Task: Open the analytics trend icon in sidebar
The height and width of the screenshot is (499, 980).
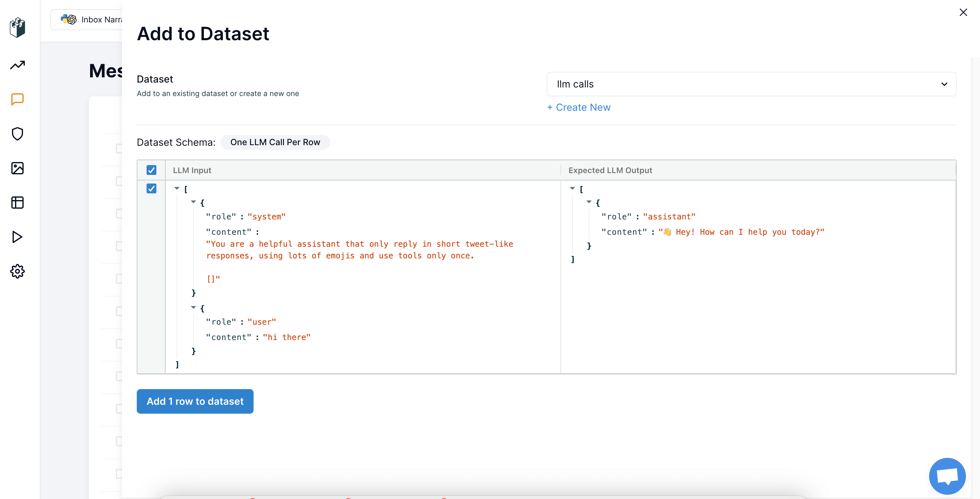Action: (x=17, y=65)
